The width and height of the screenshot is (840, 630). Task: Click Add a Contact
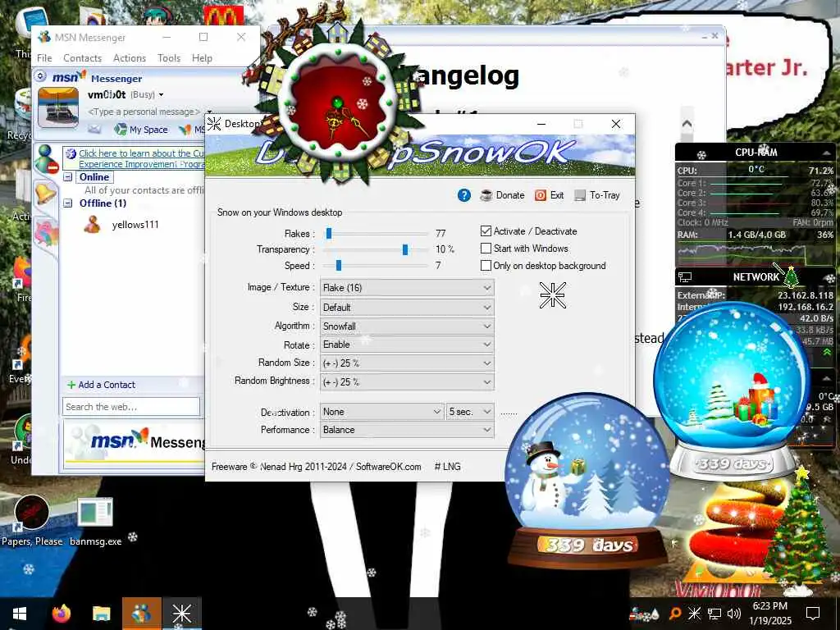coord(101,385)
